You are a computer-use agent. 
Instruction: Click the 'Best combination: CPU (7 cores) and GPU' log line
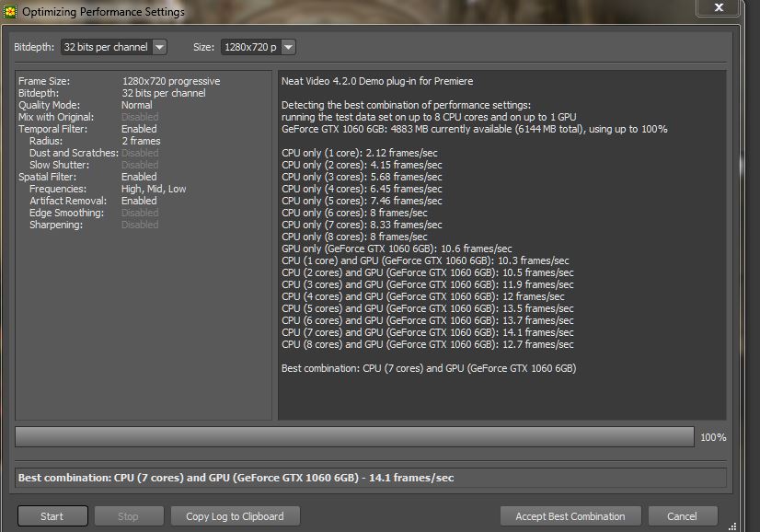tap(429, 368)
